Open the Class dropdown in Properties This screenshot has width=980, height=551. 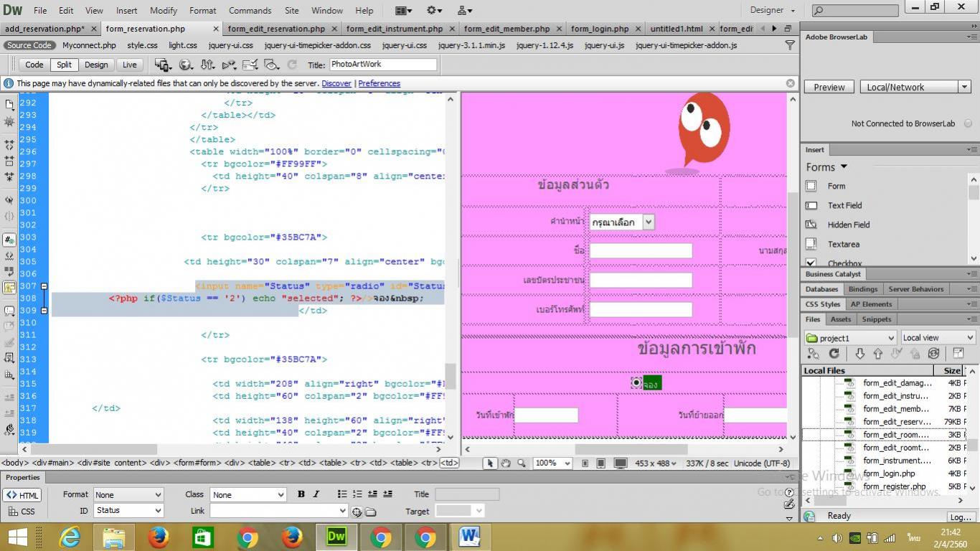pyautogui.click(x=248, y=494)
